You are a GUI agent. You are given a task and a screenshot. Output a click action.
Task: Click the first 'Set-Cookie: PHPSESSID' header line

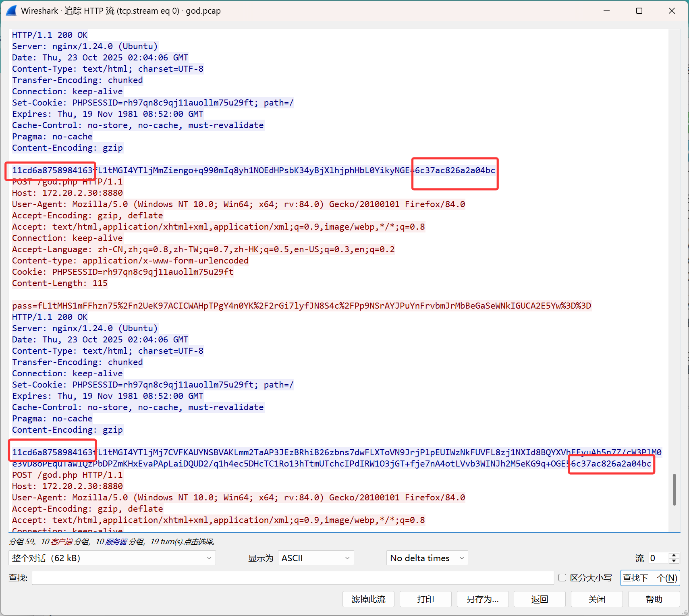[153, 103]
